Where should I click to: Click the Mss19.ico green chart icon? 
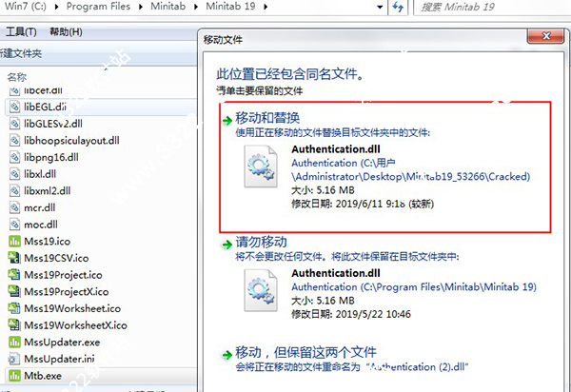click(14, 241)
